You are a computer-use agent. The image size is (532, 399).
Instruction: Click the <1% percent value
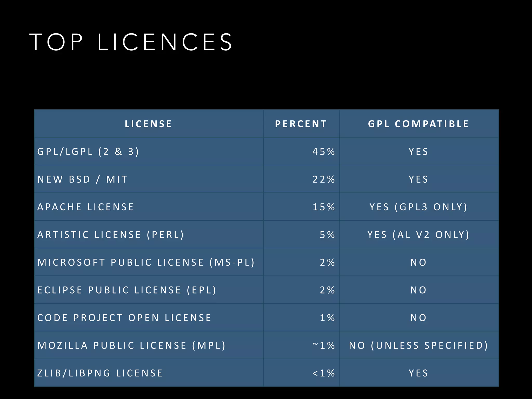point(323,373)
